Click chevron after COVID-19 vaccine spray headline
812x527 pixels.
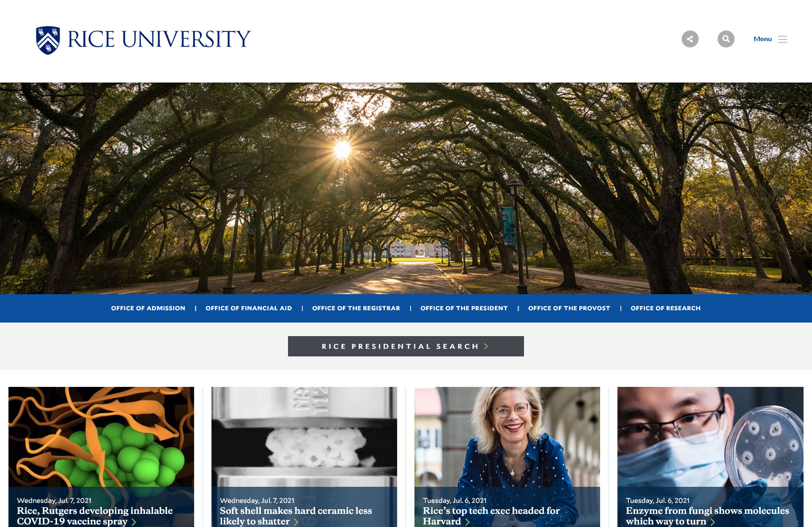pos(134,522)
